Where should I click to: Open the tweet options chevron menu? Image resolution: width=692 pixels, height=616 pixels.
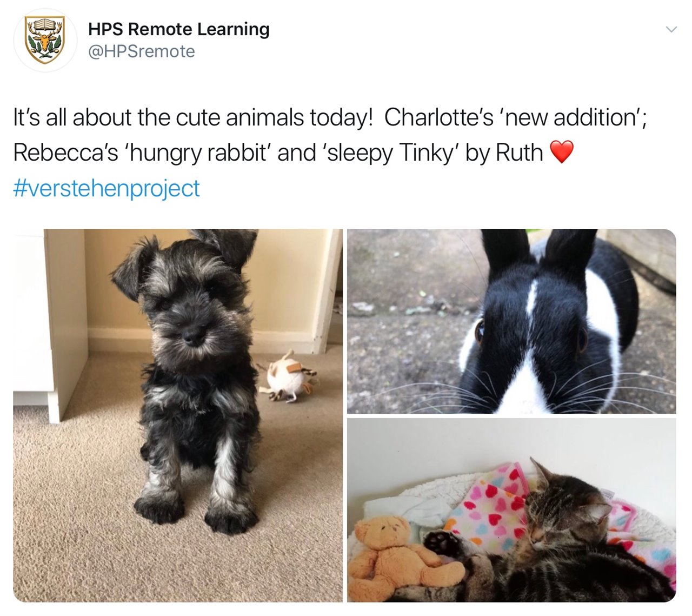click(671, 29)
